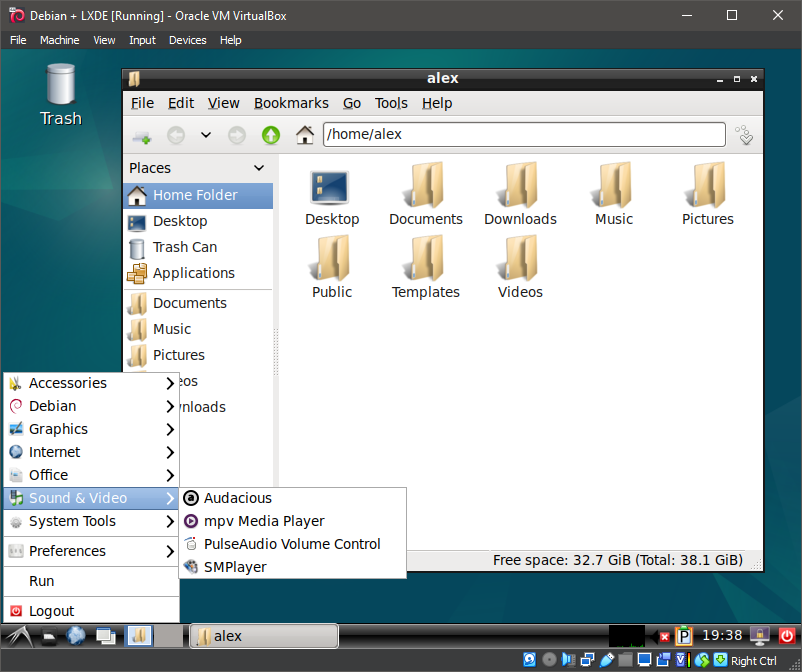Navigate back using the back arrow
Viewport: 802px width, 672px height.
(x=176, y=134)
